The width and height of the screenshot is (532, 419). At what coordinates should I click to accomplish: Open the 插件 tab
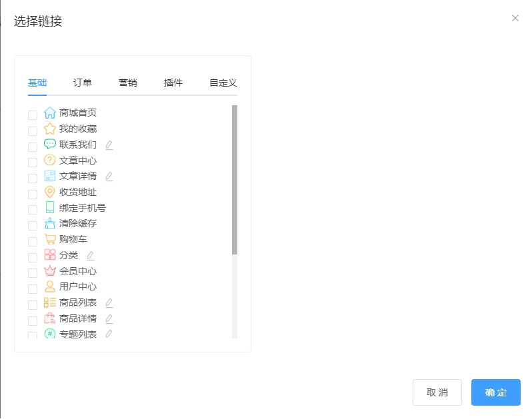tap(173, 83)
